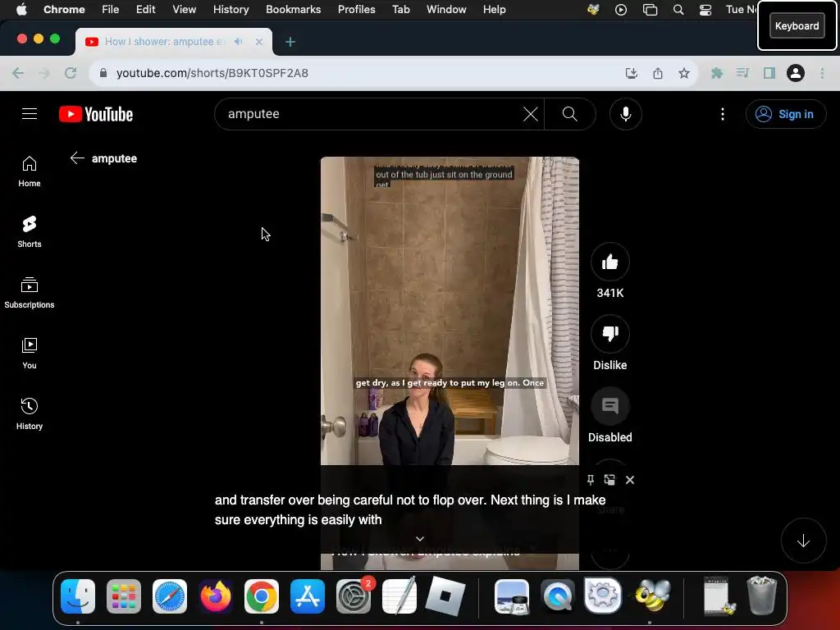The width and height of the screenshot is (840, 630).
Task: Open a new tab
Action: tap(290, 42)
